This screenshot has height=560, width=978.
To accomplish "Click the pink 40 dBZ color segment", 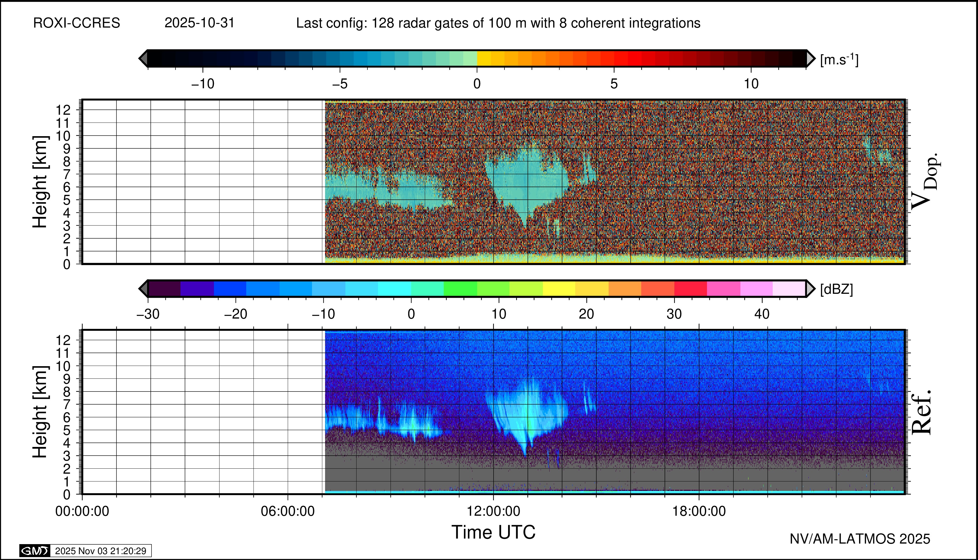I will tap(756, 288).
